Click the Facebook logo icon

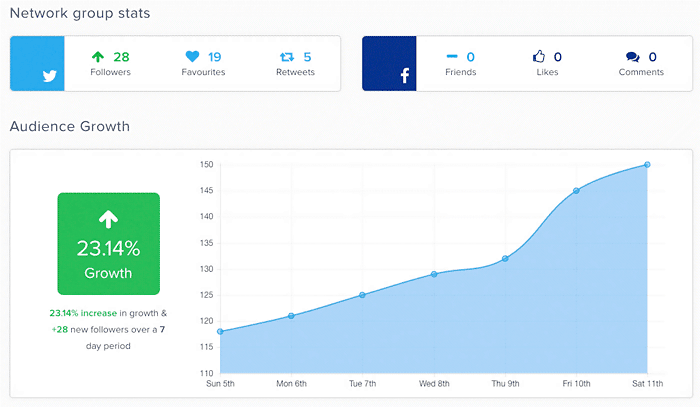pyautogui.click(x=406, y=76)
